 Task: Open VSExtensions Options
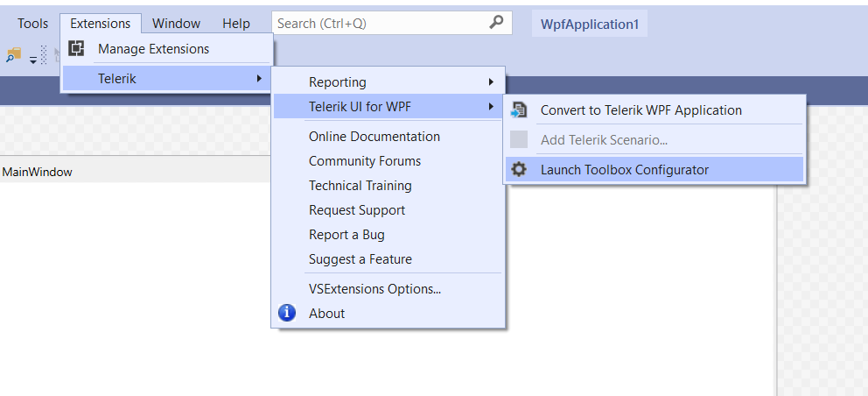(374, 289)
